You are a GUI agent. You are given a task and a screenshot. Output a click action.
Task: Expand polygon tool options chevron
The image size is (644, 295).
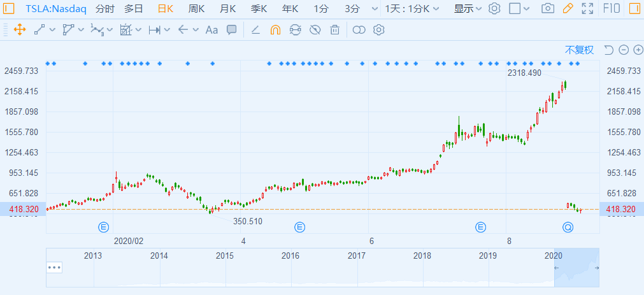pos(81,29)
